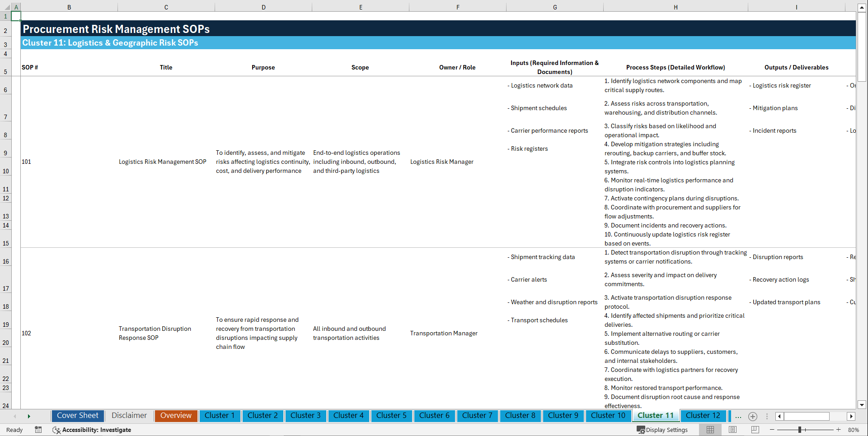
Task: Select the 'Purpose' header cell
Action: point(263,67)
